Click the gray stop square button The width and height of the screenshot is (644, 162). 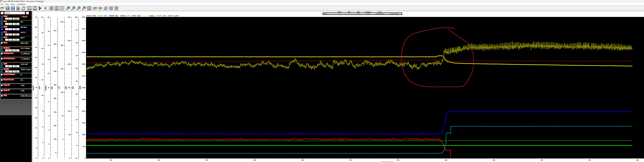click(x=51, y=8)
